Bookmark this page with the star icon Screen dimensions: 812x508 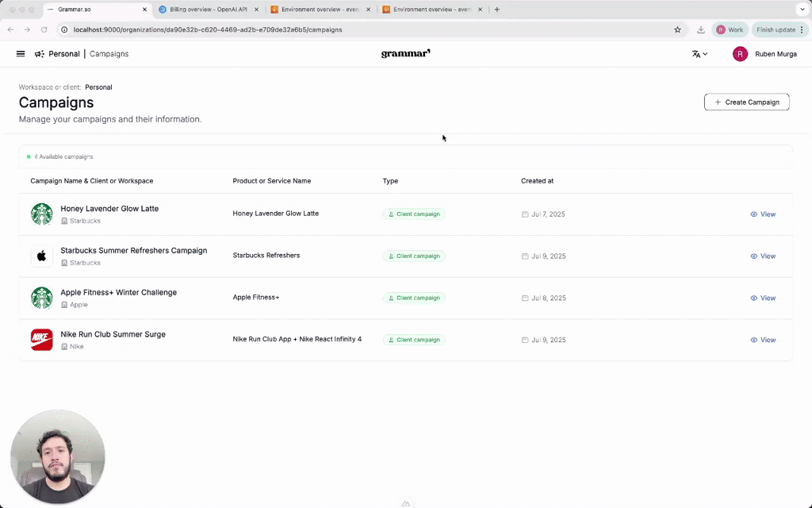pyautogui.click(x=677, y=29)
